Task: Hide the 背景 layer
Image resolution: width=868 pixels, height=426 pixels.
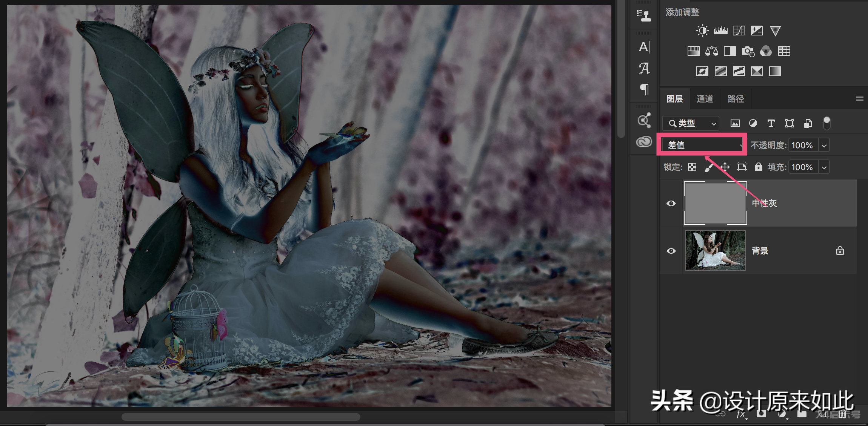Action: tap(671, 251)
